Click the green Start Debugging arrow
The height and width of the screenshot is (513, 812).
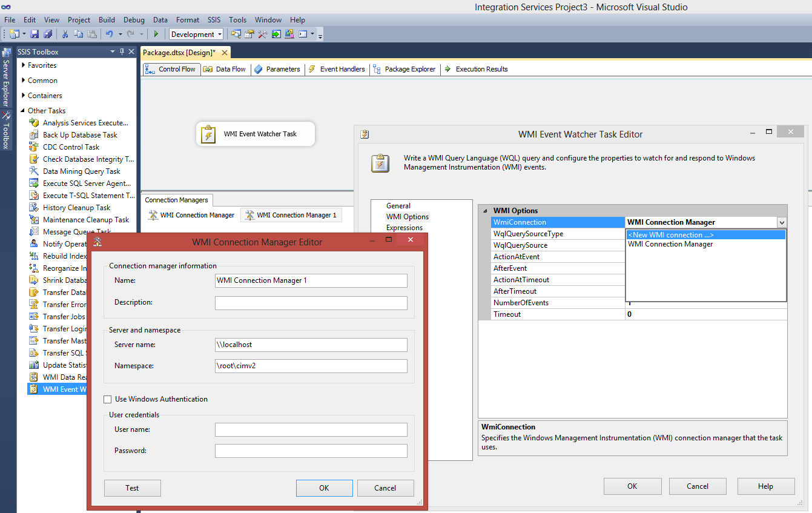156,34
